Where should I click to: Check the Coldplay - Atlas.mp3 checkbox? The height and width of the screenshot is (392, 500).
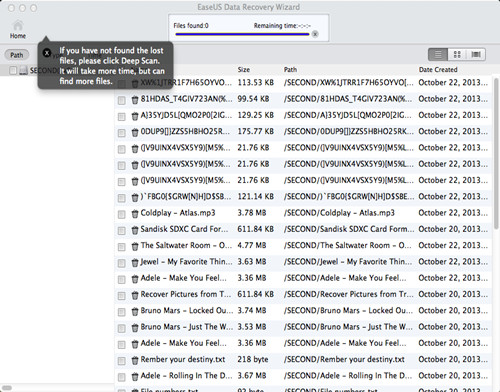(x=122, y=214)
